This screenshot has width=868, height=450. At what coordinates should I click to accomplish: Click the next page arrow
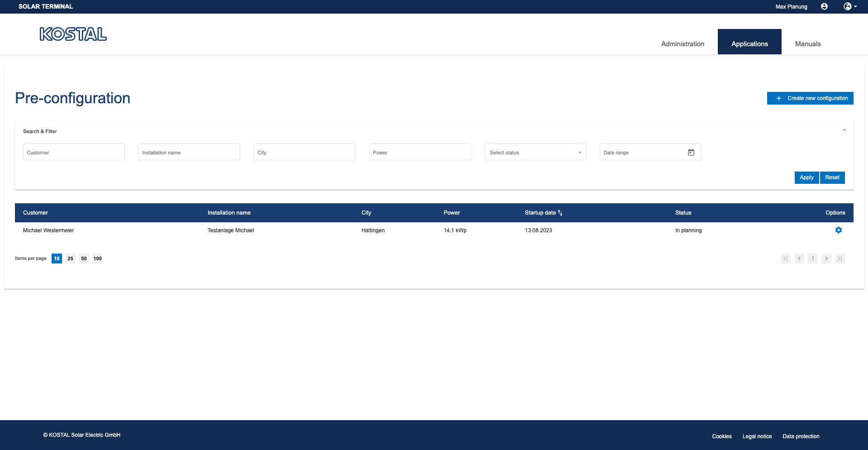pos(826,259)
